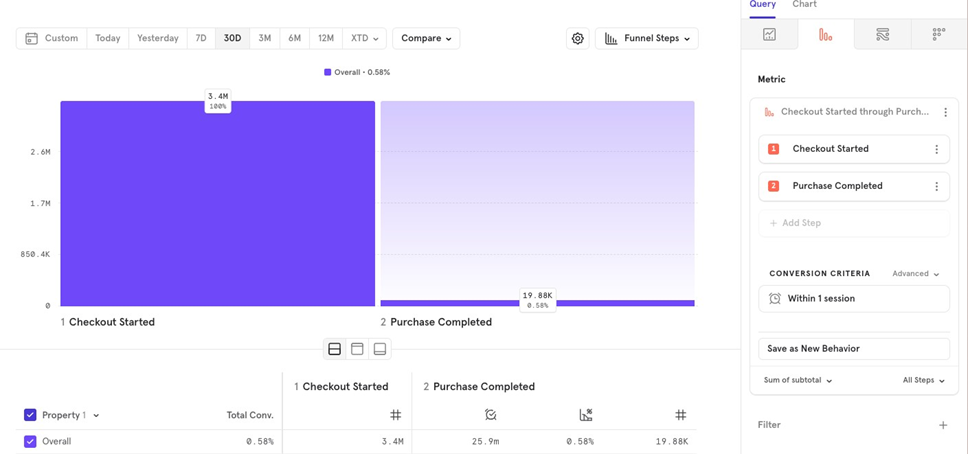Click the purple Overall legend swatch
Screen dimensions: 968x454
327,72
